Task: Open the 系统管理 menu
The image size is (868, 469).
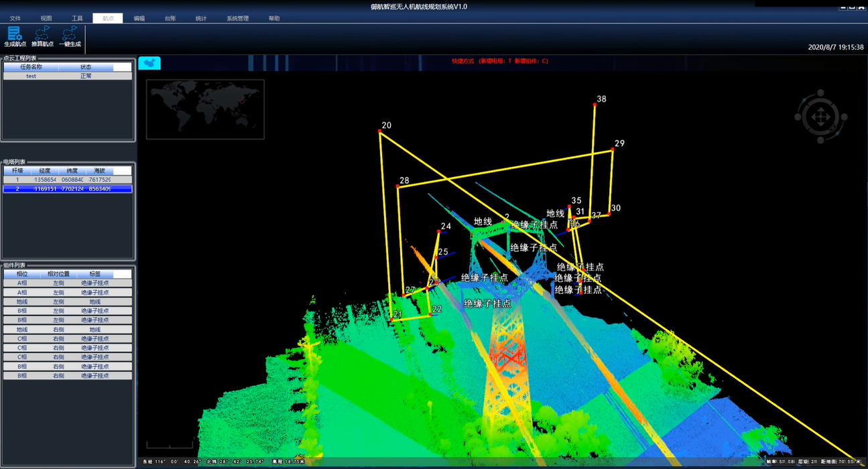Action: tap(237, 18)
